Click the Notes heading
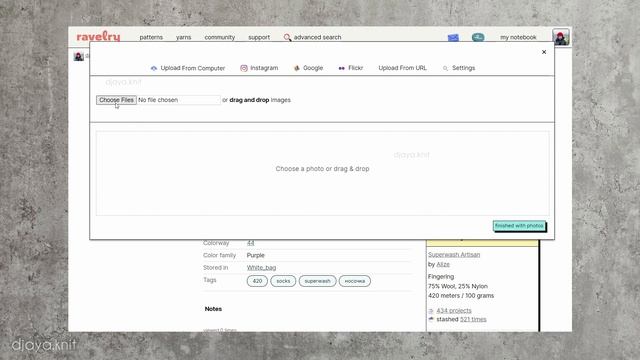The height and width of the screenshot is (360, 640). tap(213, 309)
